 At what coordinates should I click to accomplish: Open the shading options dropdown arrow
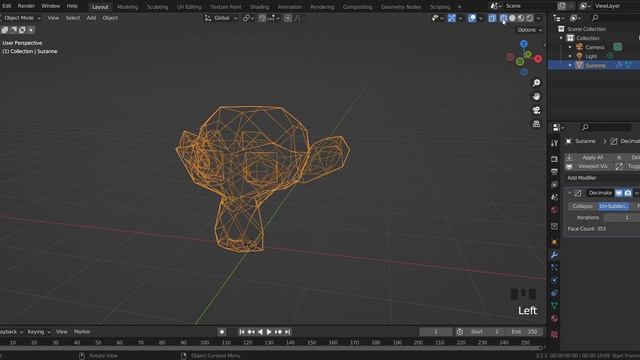(x=538, y=18)
